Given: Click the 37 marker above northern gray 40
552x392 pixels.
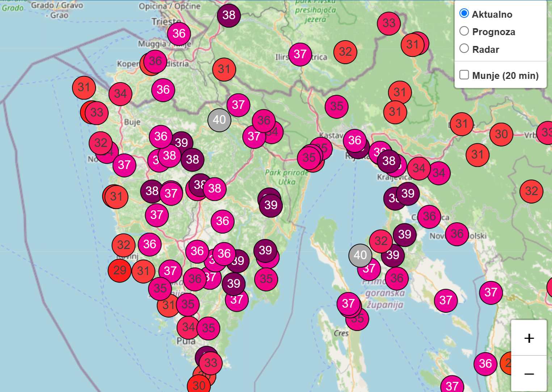Looking at the screenshot, I should coord(238,105).
